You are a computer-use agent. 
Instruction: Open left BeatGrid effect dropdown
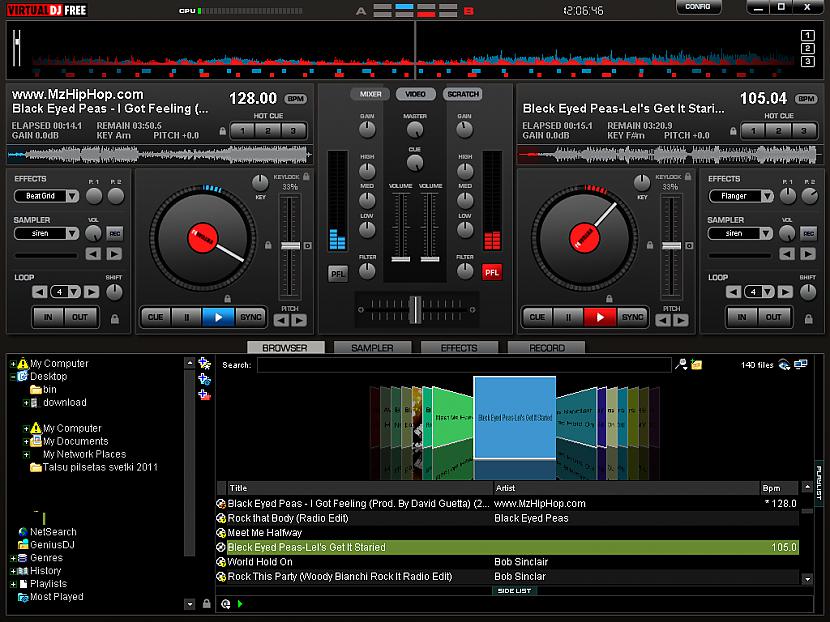click(73, 196)
